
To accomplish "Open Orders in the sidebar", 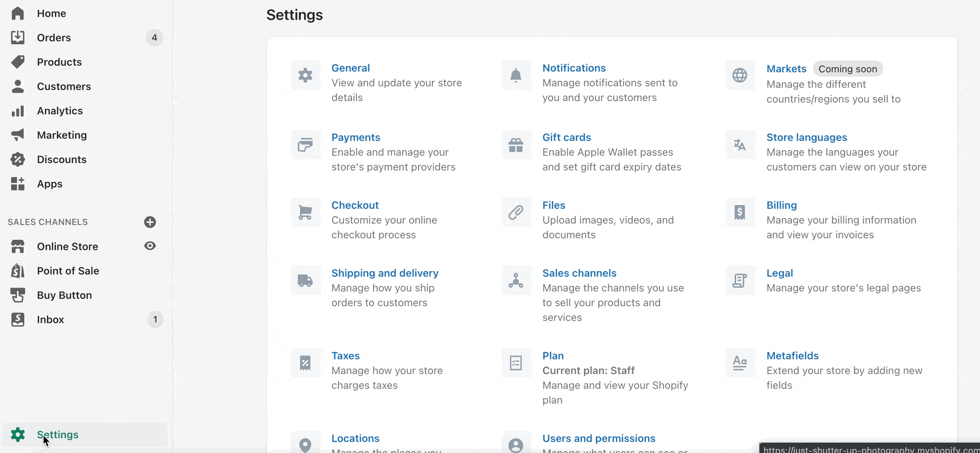I will click(54, 38).
